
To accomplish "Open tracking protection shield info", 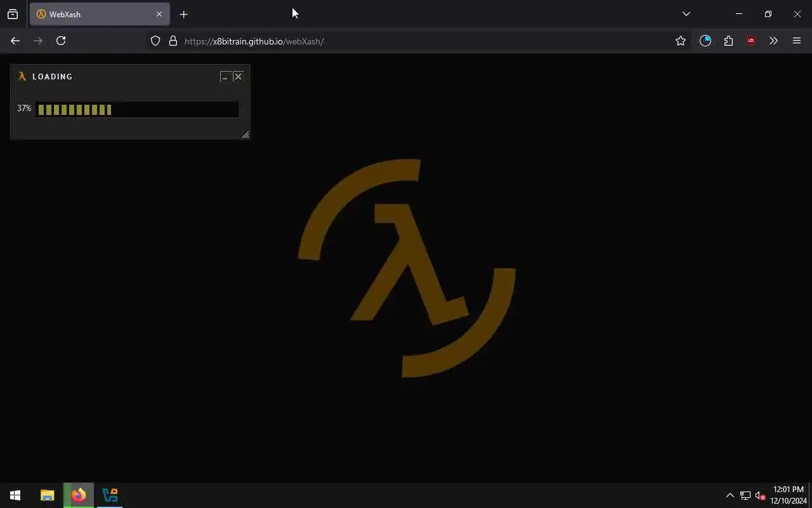I will point(155,41).
